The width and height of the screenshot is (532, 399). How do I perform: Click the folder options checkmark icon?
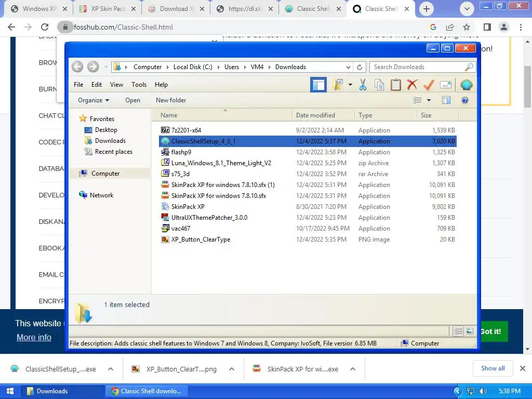click(338, 85)
